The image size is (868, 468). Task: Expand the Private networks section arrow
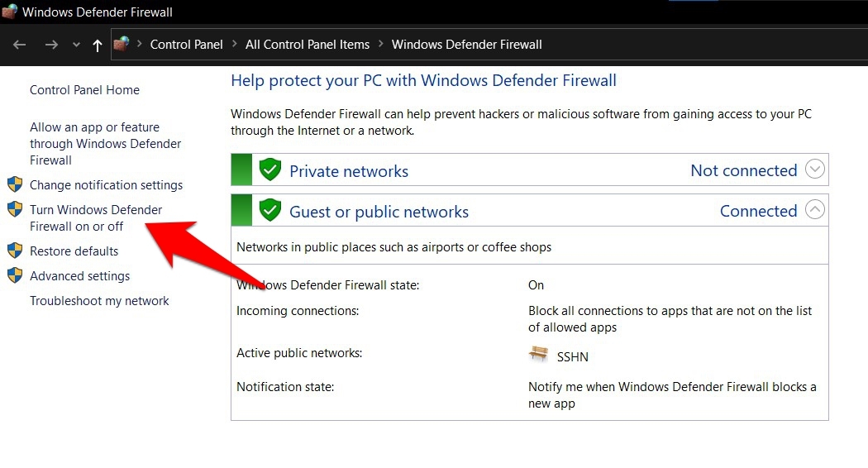click(815, 169)
